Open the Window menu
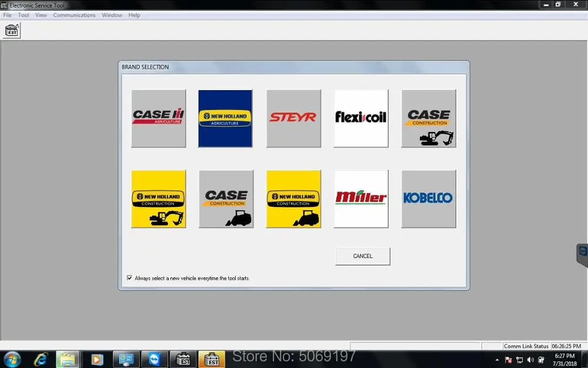Viewport: 588px width, 368px height. pos(112,15)
